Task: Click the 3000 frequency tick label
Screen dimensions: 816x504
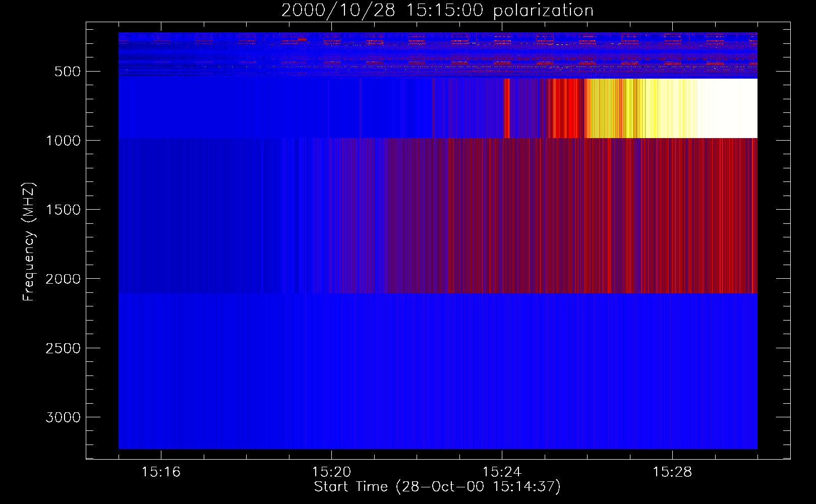Action: (63, 417)
